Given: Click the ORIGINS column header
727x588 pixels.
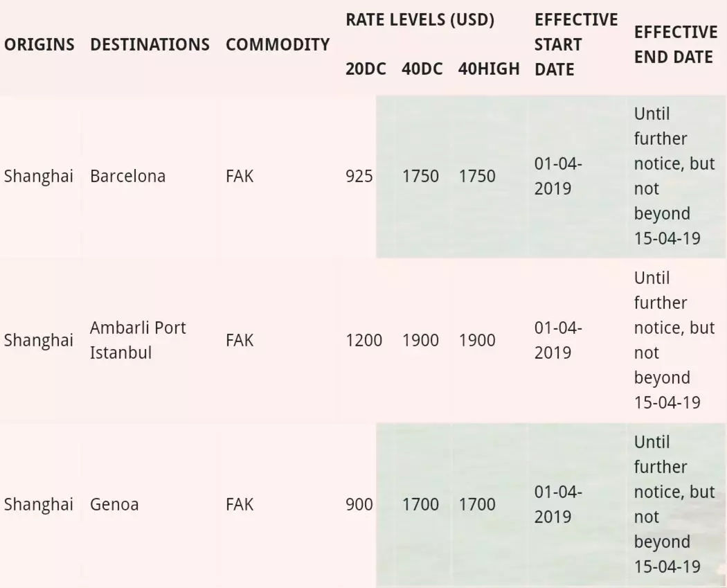Looking at the screenshot, I should click(x=39, y=44).
